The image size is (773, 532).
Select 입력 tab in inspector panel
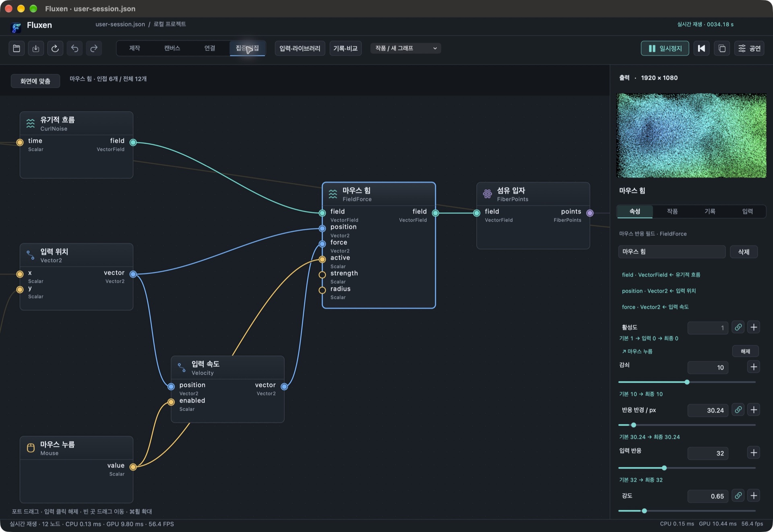click(x=747, y=211)
